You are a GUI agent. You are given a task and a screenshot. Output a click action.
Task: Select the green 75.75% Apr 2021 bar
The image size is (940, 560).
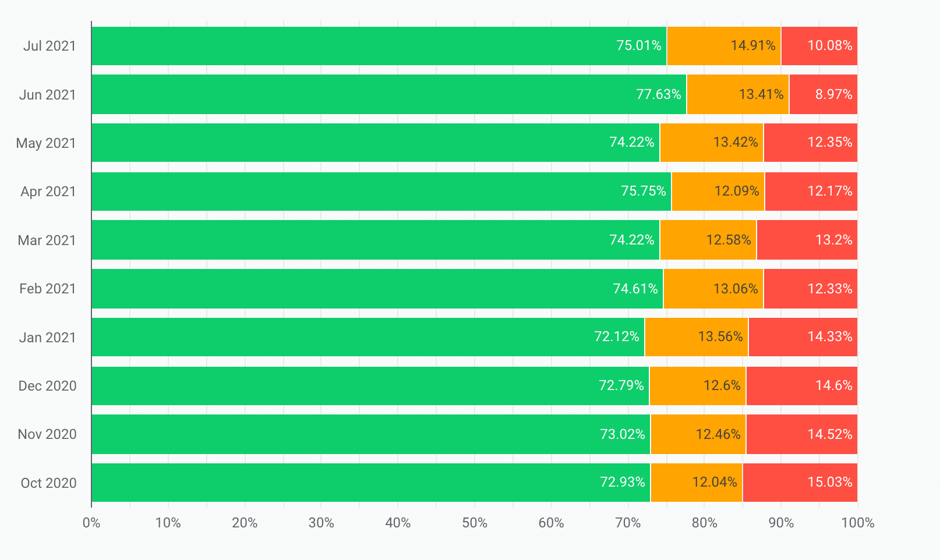pos(381,192)
